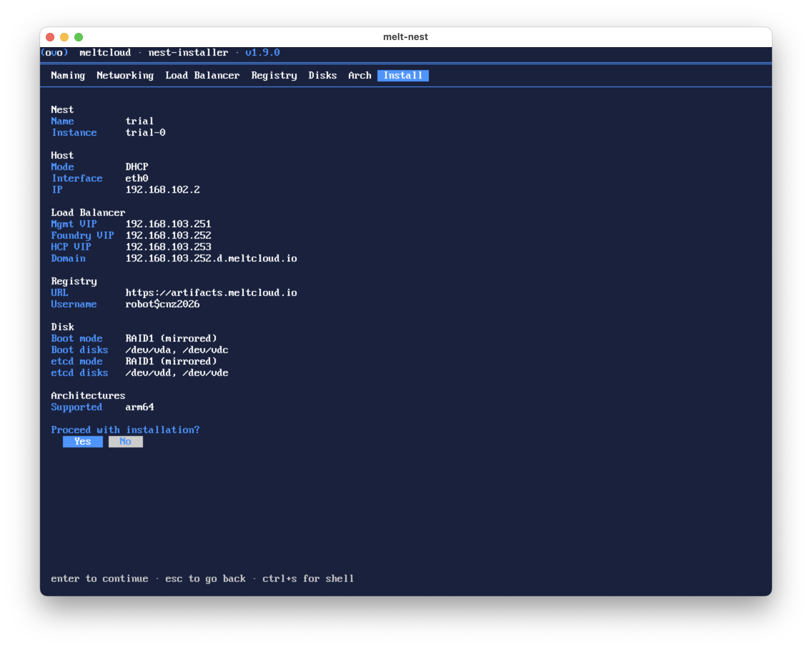This screenshot has height=649, width=812.
Task: Click the Interface field label
Action: [77, 178]
